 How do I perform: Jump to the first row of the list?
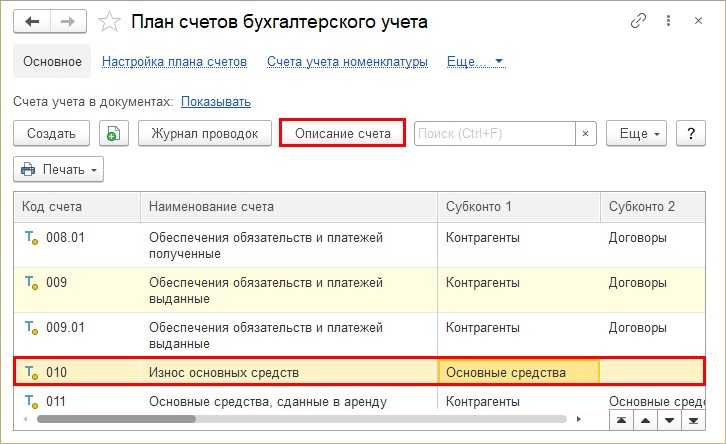click(621, 420)
